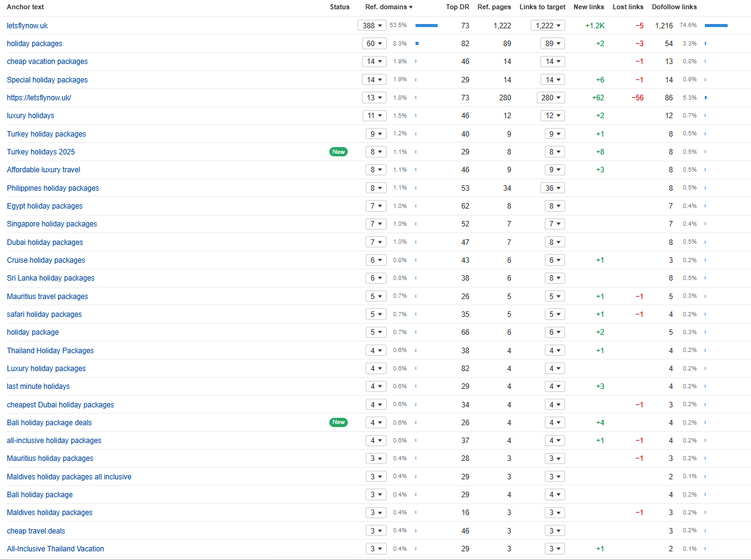Open the 280 links to target dropdown
751x560 pixels.
point(547,98)
